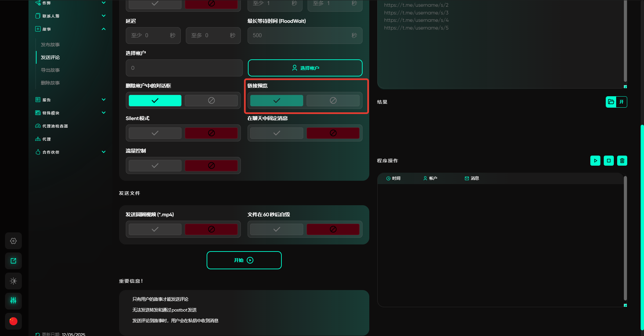This screenshot has height=336, width=644.
Task: Expand the 合作伙伴 sidebar section
Action: [x=104, y=152]
